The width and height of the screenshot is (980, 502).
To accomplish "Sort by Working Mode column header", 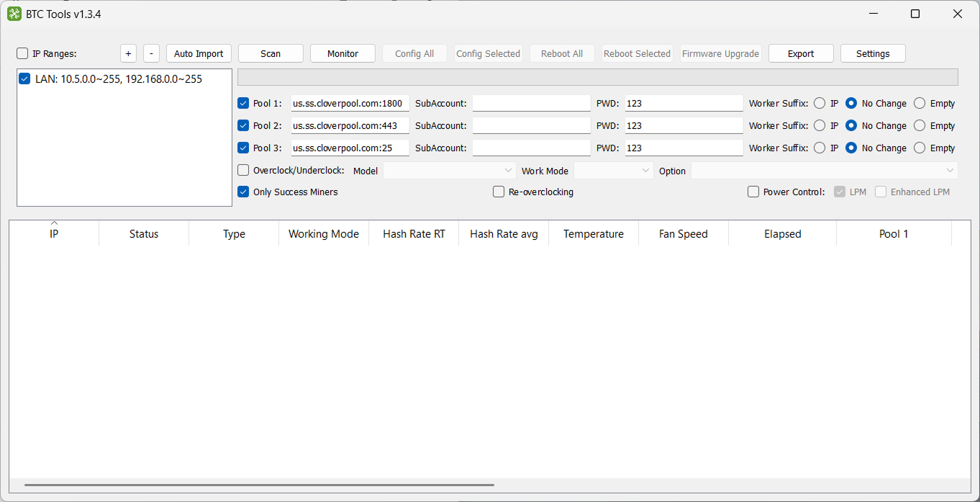I will [x=324, y=233].
